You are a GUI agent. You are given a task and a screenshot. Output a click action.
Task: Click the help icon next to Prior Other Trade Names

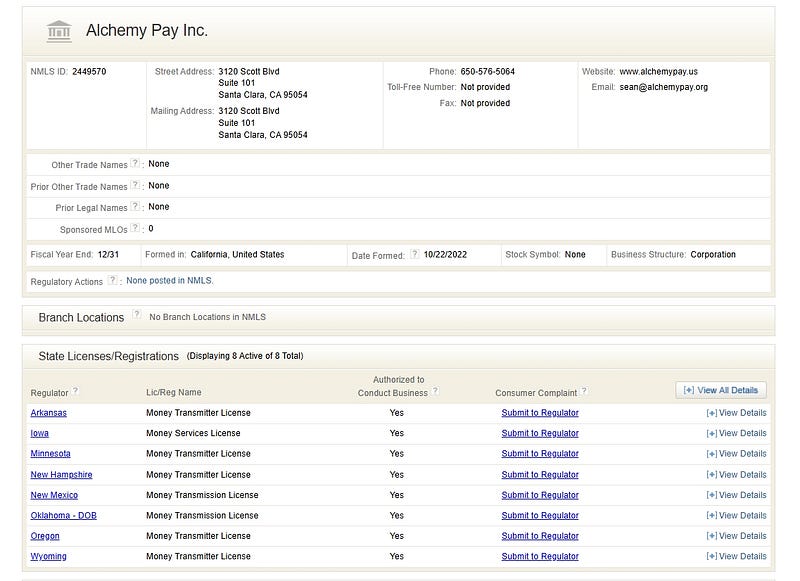coord(135,185)
